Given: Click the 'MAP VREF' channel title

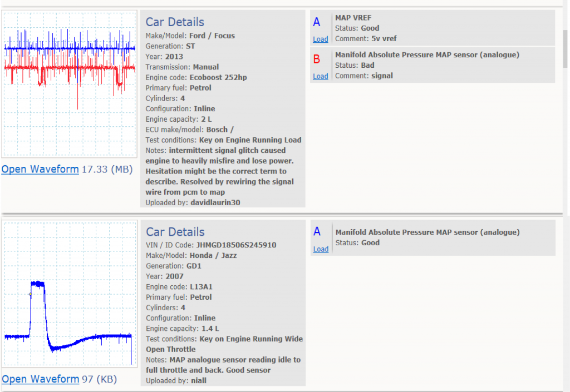Looking at the screenshot, I should click(353, 18).
